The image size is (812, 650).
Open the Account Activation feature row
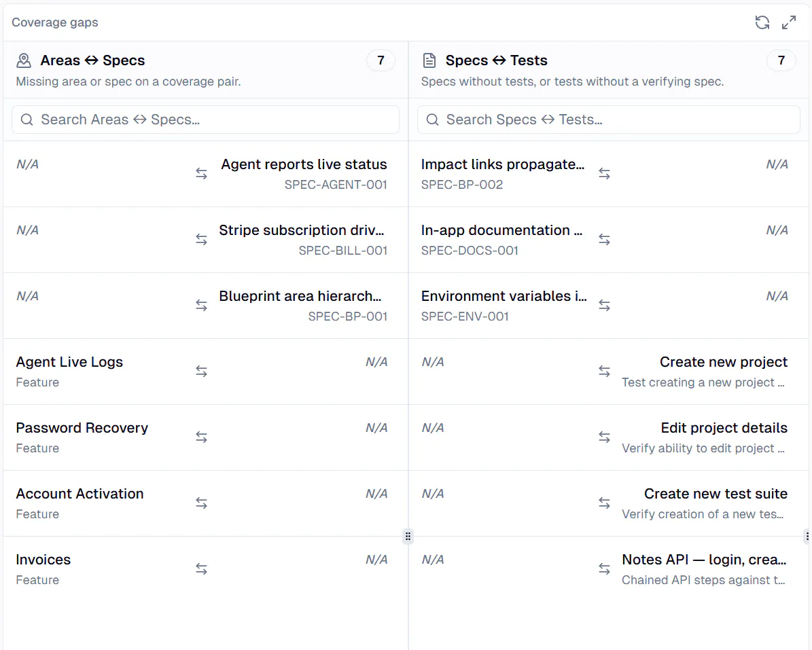[206, 503]
